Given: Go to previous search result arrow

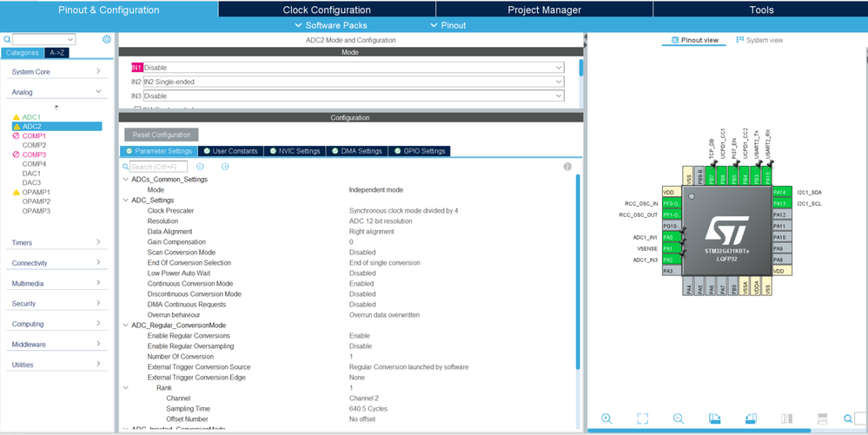Looking at the screenshot, I should pos(201,167).
